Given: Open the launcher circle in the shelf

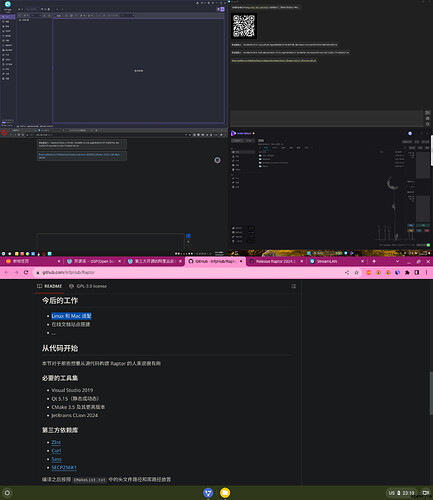Looking at the screenshot, I should tap(7, 492).
